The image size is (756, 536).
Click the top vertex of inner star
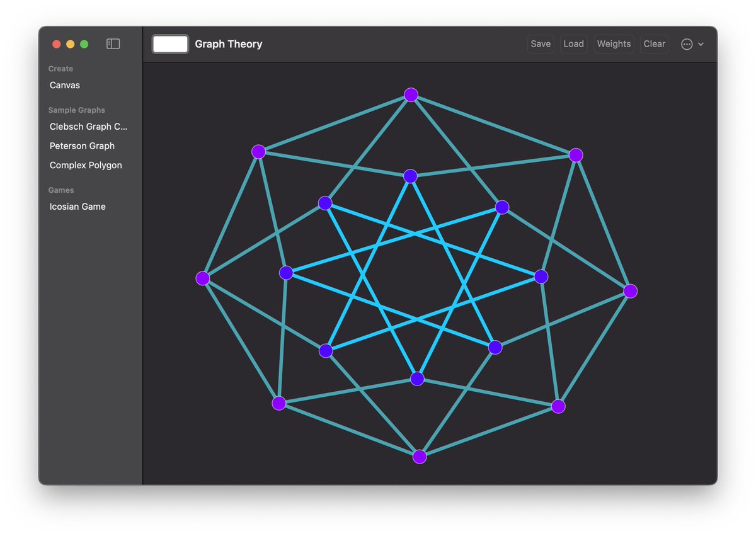tap(411, 176)
